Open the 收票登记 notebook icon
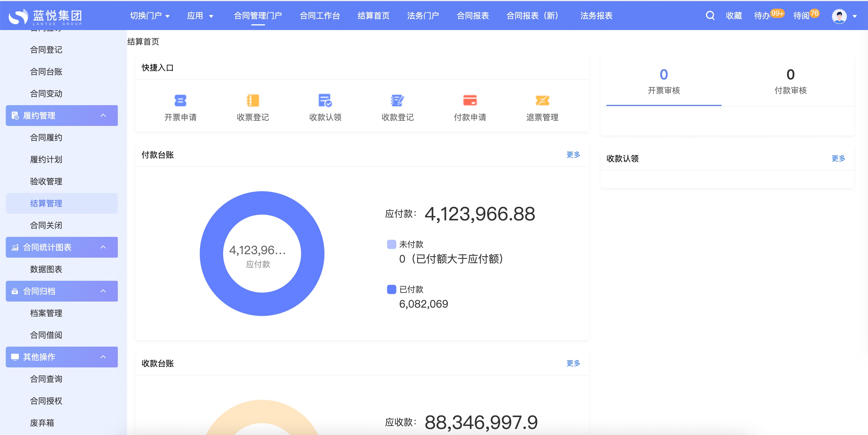The height and width of the screenshot is (435, 868). click(253, 101)
